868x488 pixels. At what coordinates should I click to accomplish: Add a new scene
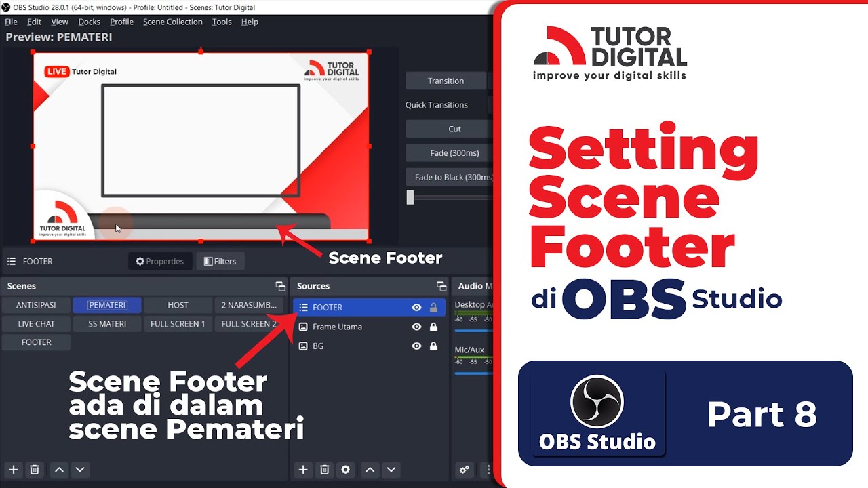click(13, 469)
